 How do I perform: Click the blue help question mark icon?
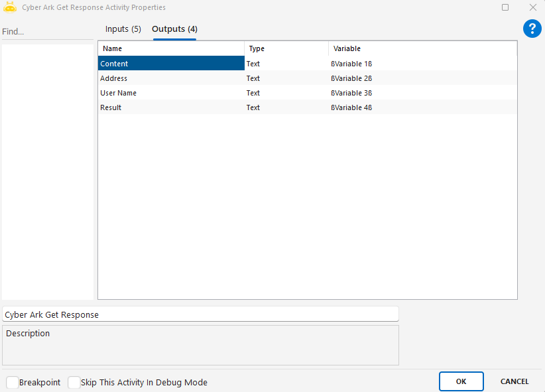(x=532, y=29)
